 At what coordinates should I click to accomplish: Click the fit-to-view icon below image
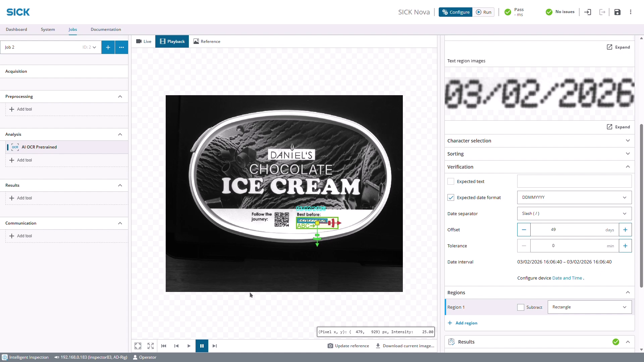(x=138, y=346)
